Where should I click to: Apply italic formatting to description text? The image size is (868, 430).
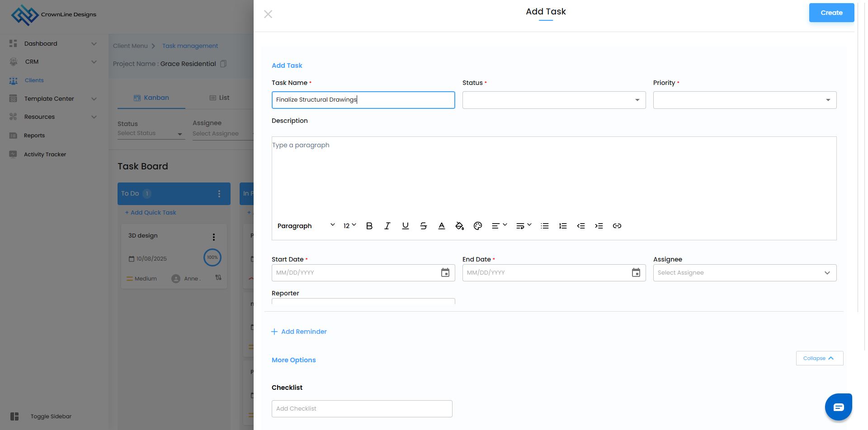click(387, 226)
